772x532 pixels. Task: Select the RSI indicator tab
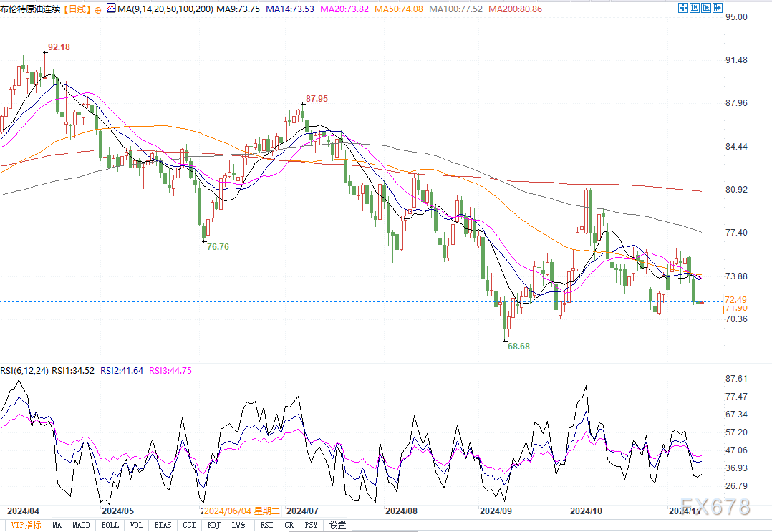[265, 525]
